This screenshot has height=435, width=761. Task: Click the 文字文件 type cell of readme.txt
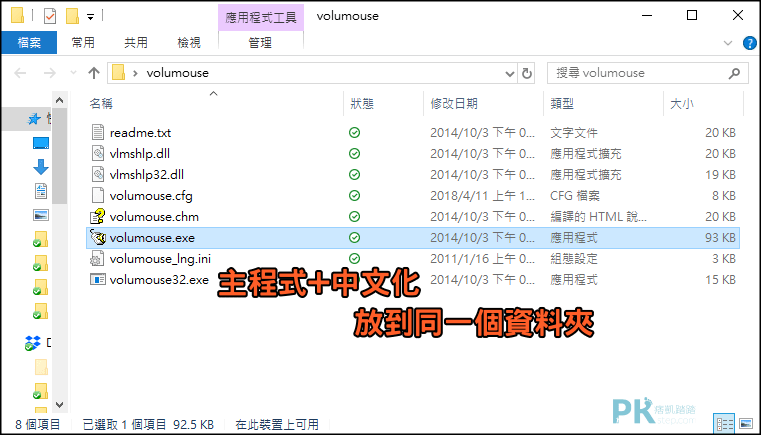tap(574, 133)
